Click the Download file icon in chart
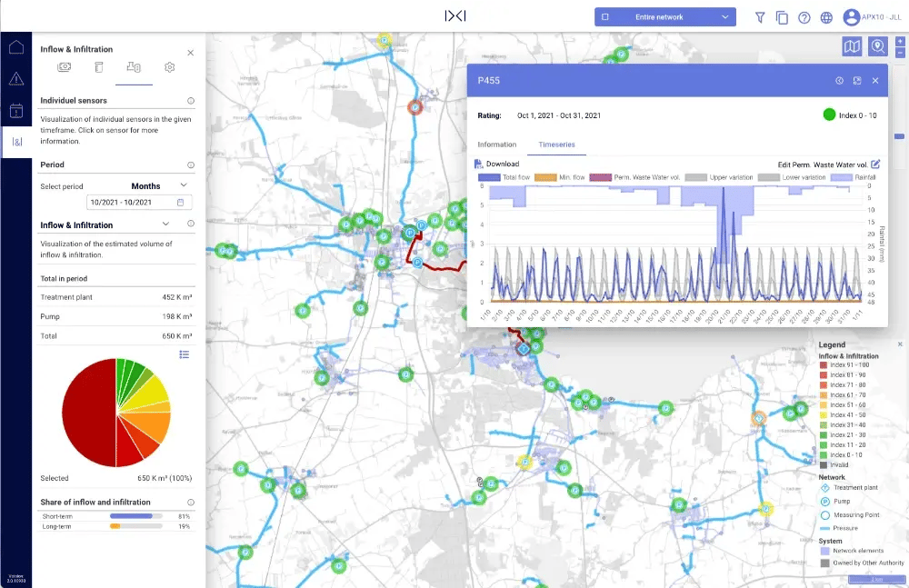The width and height of the screenshot is (909, 588). (x=478, y=164)
